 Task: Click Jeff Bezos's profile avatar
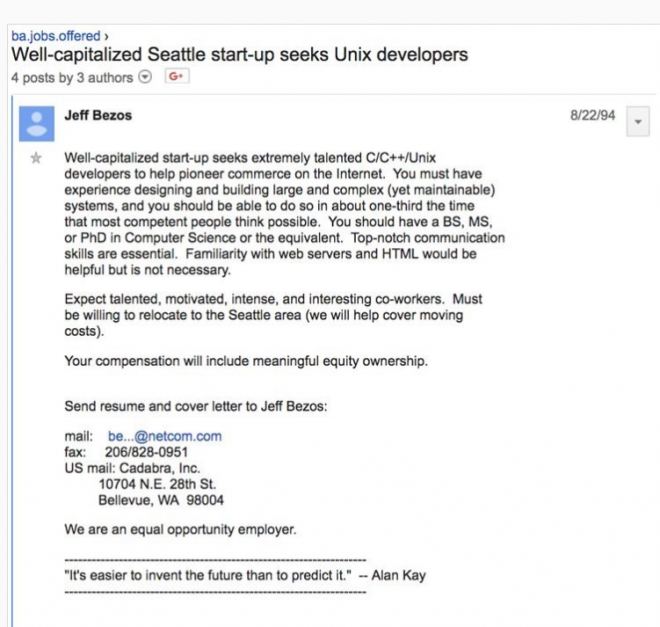click(x=37, y=123)
